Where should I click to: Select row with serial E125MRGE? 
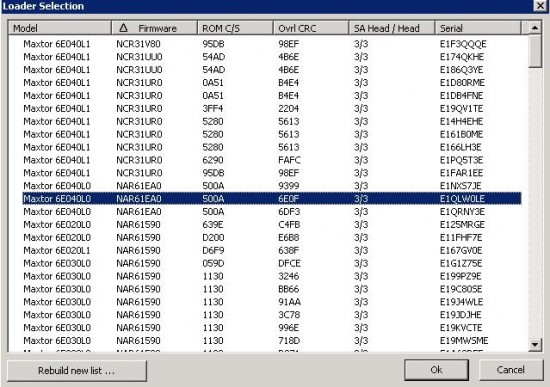click(x=272, y=225)
